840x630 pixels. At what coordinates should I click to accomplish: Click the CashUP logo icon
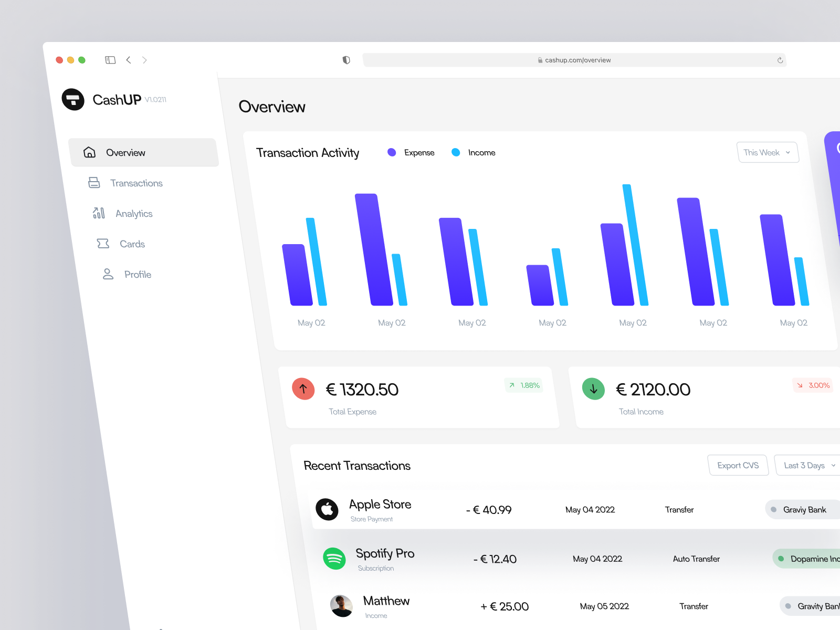pos(73,100)
